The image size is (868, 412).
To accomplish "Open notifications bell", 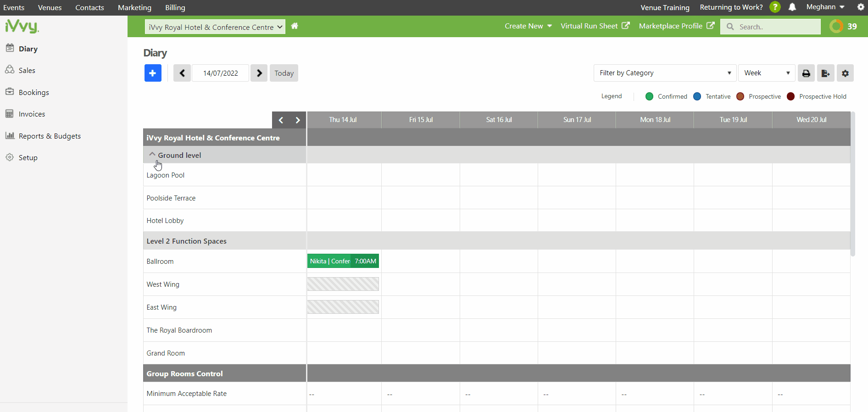I will 792,7.
